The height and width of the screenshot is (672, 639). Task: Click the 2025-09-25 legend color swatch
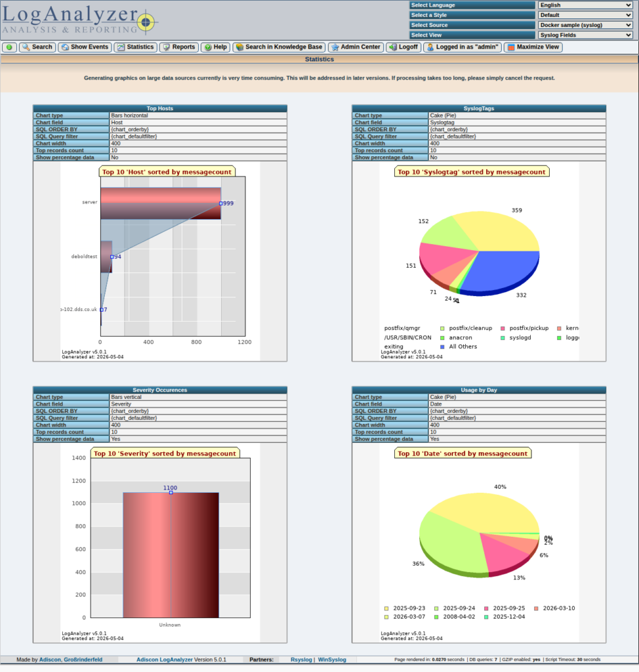tap(486, 608)
